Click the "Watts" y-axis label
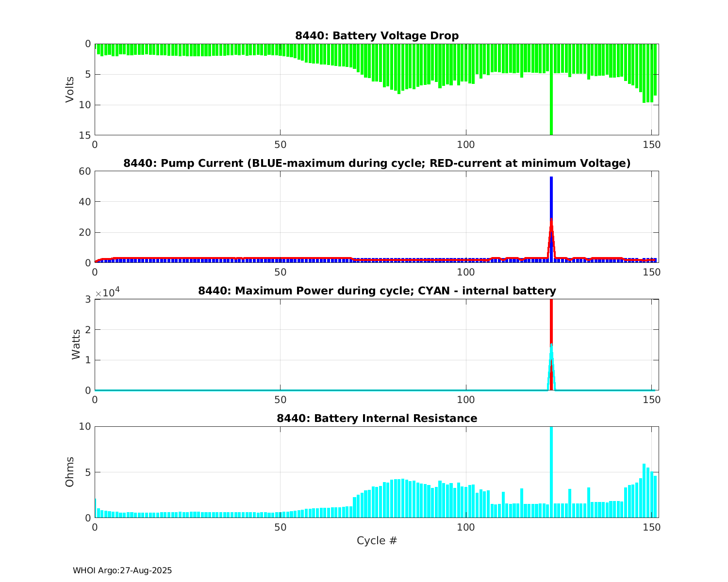This screenshot has height=582, width=728. point(76,345)
